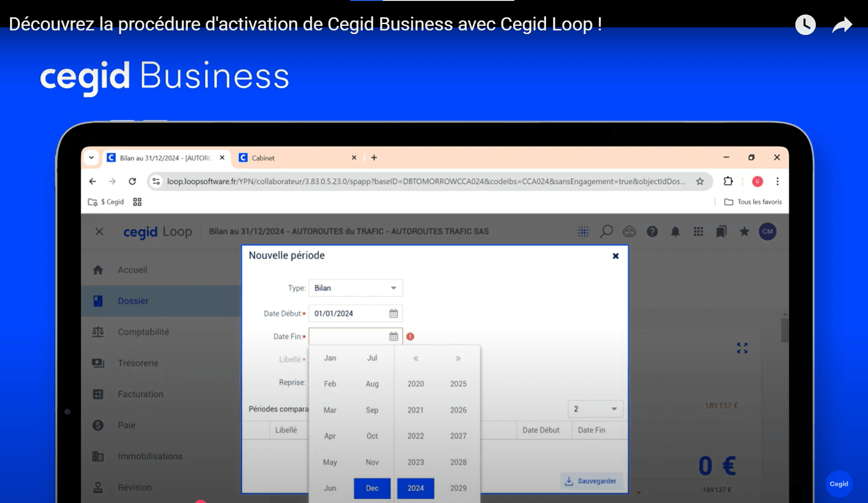This screenshot has height=503, width=868.
Task: Click the browser back arrow
Action: [x=93, y=181]
